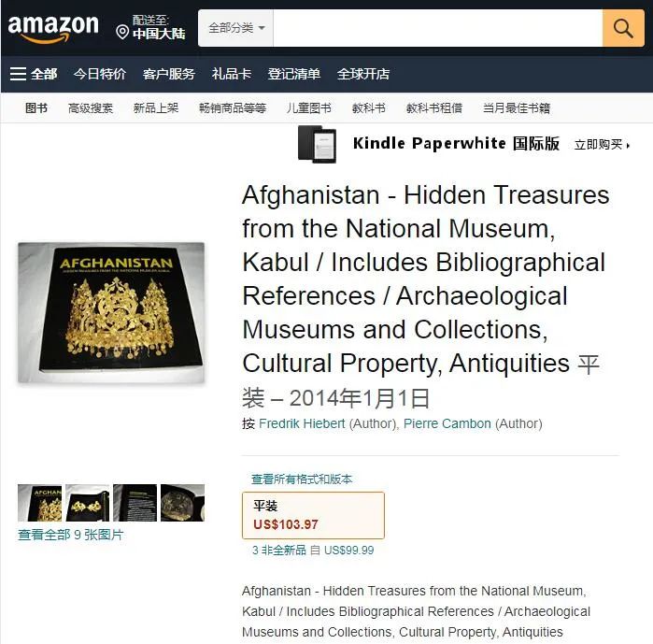Click the Kindle Paperwhite device image
This screenshot has width=653, height=644.
(317, 144)
